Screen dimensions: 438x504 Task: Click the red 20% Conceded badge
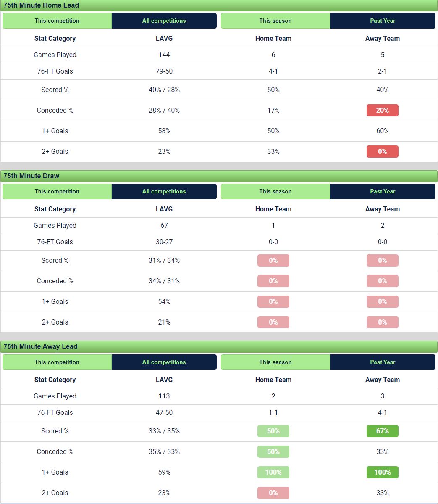[382, 111]
